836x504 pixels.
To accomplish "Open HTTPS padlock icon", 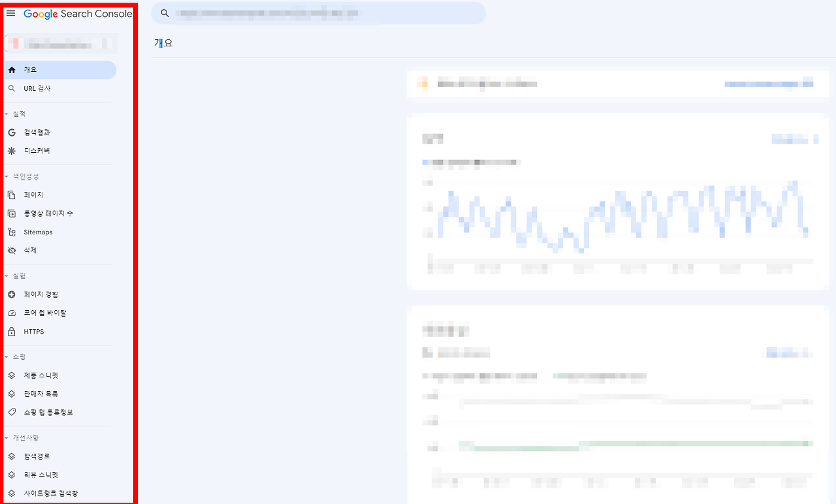I will (12, 332).
